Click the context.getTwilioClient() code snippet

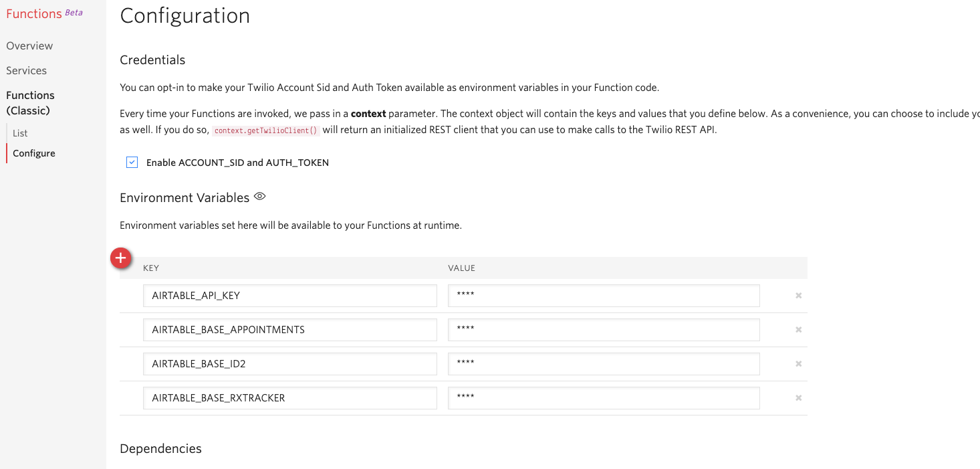pos(266,130)
